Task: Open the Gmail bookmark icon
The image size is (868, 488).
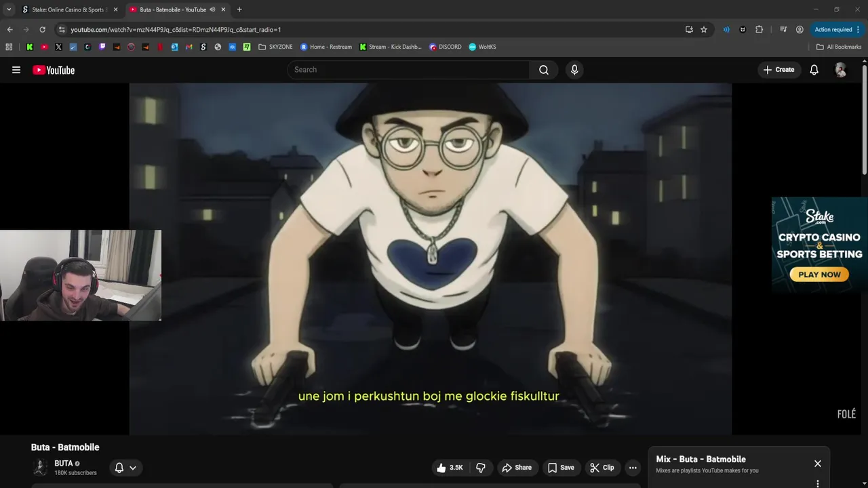Action: coord(189,47)
